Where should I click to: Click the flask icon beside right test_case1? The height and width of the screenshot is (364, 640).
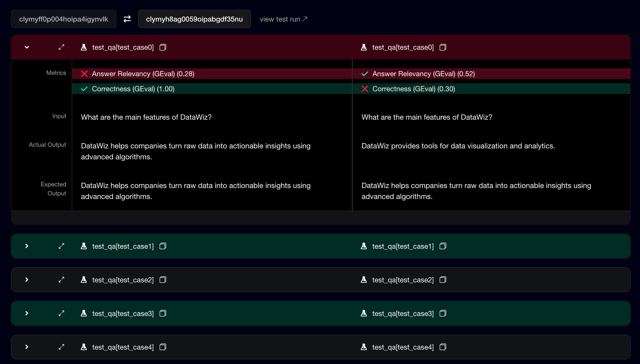364,246
